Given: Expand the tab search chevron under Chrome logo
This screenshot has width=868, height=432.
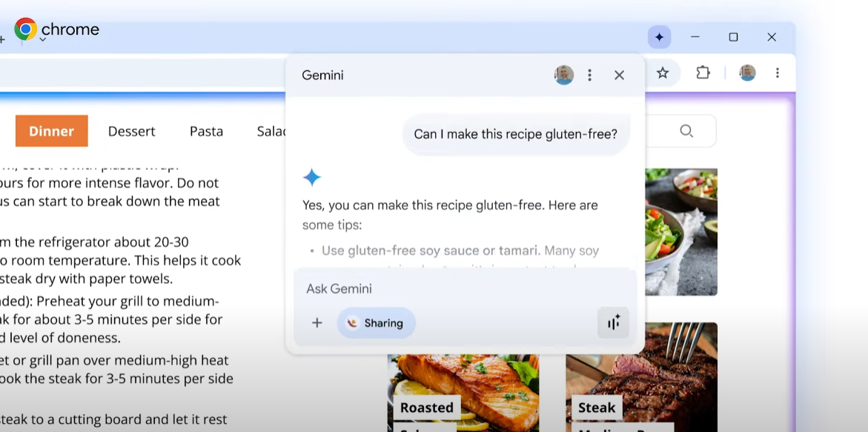Looking at the screenshot, I should (43, 39).
